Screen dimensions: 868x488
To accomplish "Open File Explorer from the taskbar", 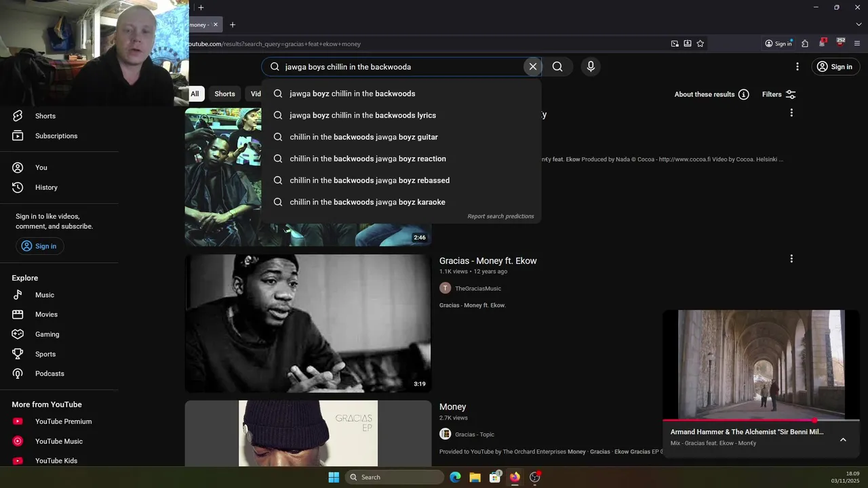I will (475, 477).
